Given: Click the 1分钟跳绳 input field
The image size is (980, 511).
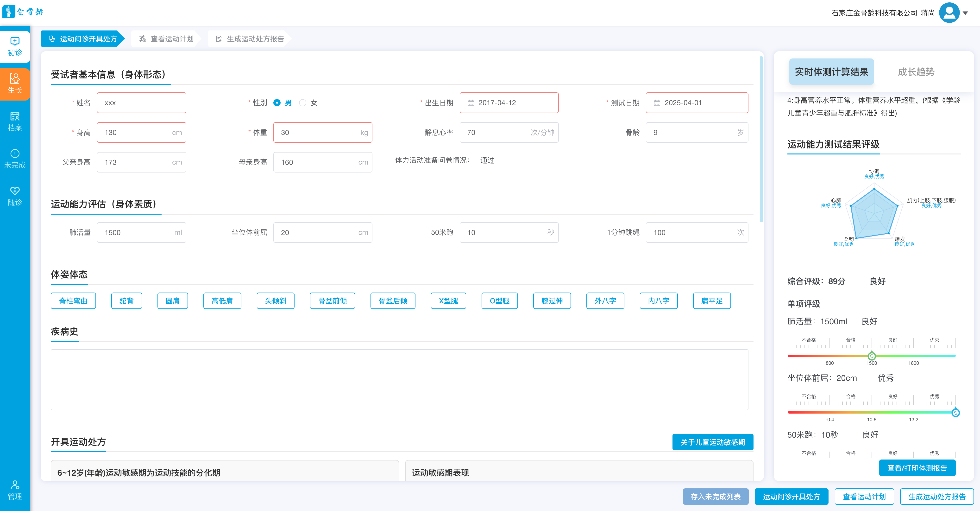Looking at the screenshot, I should click(x=697, y=233).
